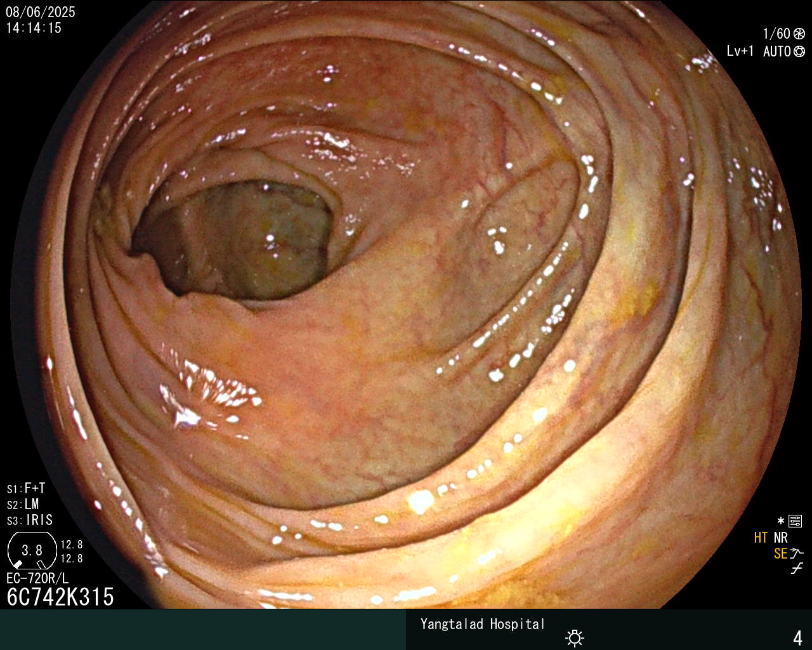Click the image counter number 4

coord(798,638)
